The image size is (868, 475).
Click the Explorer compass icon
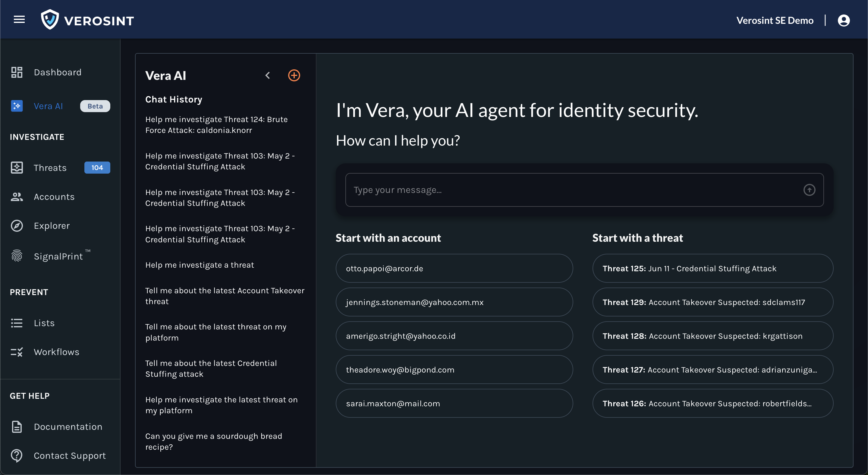click(x=17, y=225)
